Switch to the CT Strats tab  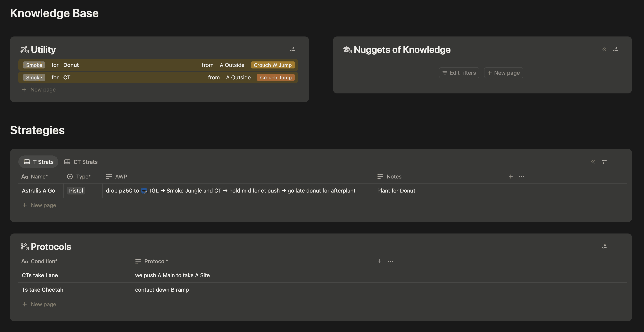pyautogui.click(x=81, y=162)
